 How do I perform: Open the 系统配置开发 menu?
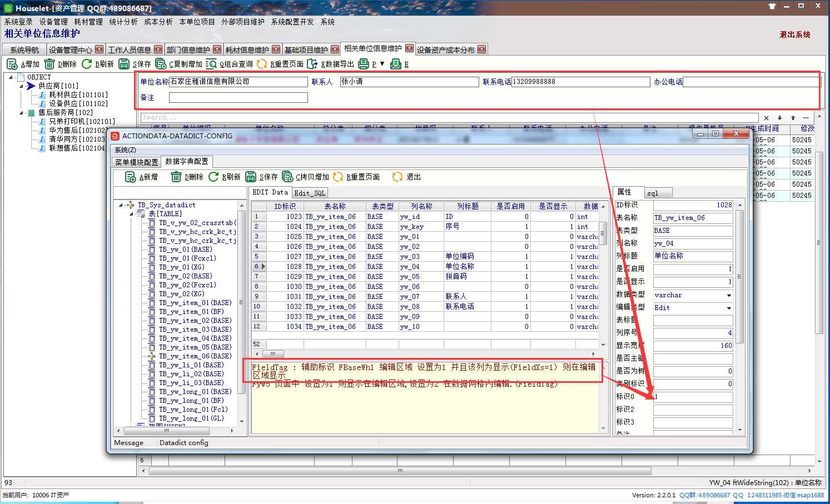(x=292, y=22)
